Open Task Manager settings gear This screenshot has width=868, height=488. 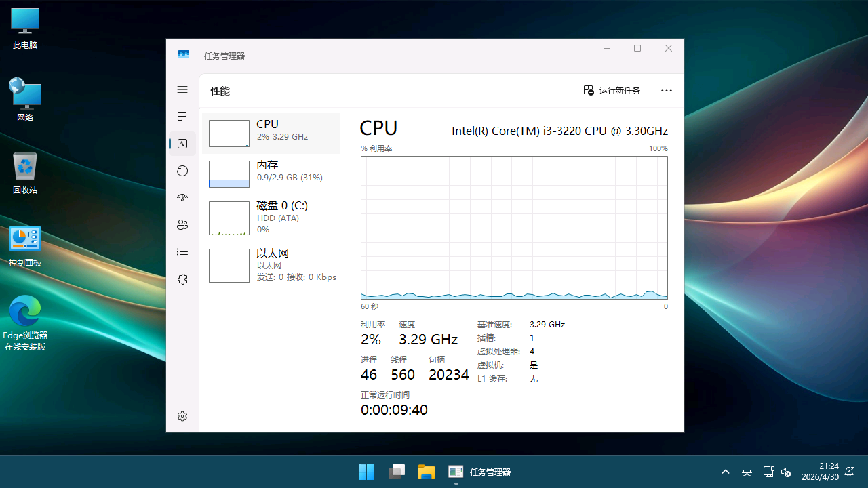(x=182, y=416)
